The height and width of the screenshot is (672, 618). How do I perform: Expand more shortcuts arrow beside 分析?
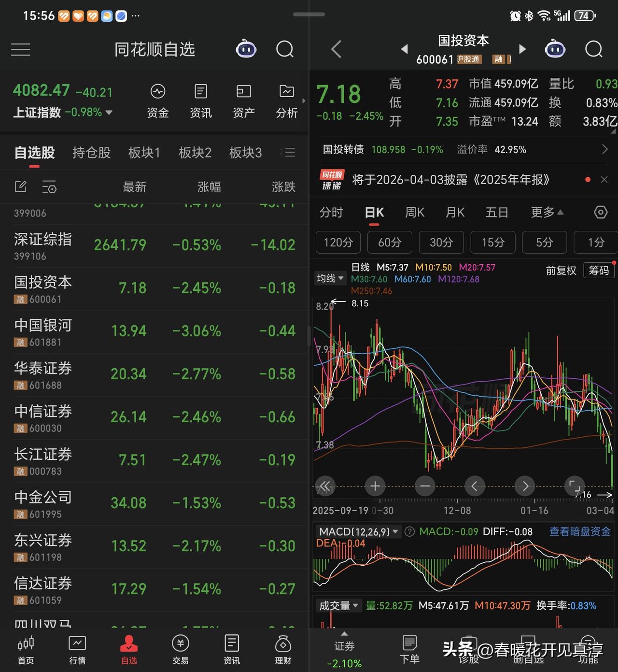pos(304,101)
